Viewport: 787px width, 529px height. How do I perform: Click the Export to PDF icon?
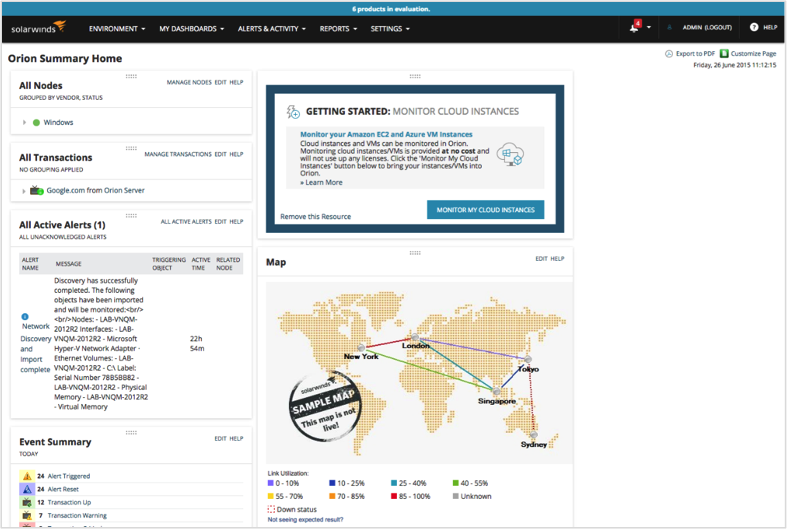669,53
